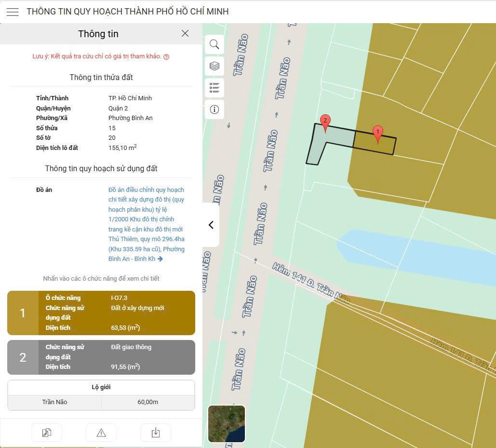
Task: Click the Trần Não row in Lộ giới table
Action: pos(101,402)
